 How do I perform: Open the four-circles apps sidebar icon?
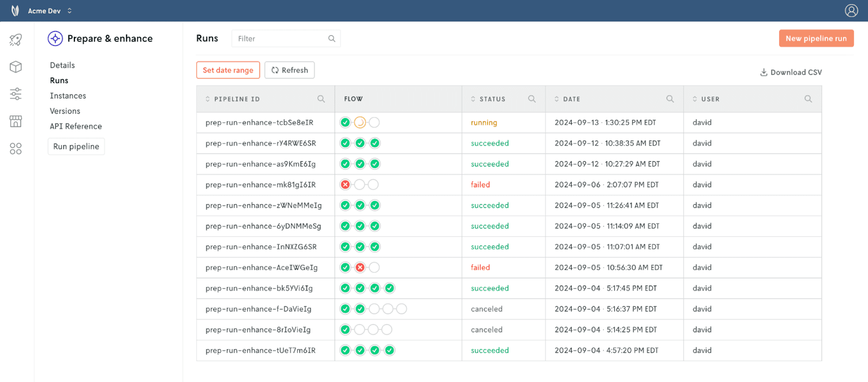pyautogui.click(x=16, y=148)
